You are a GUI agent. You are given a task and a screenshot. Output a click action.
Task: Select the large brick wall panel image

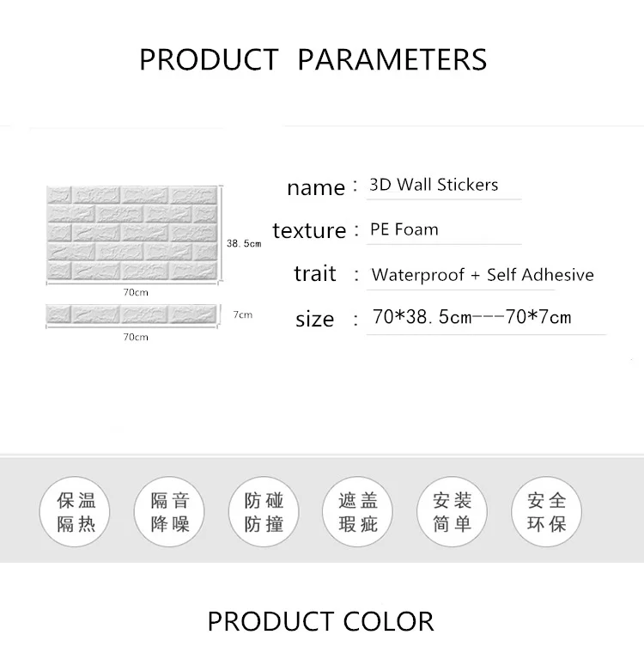pyautogui.click(x=132, y=233)
